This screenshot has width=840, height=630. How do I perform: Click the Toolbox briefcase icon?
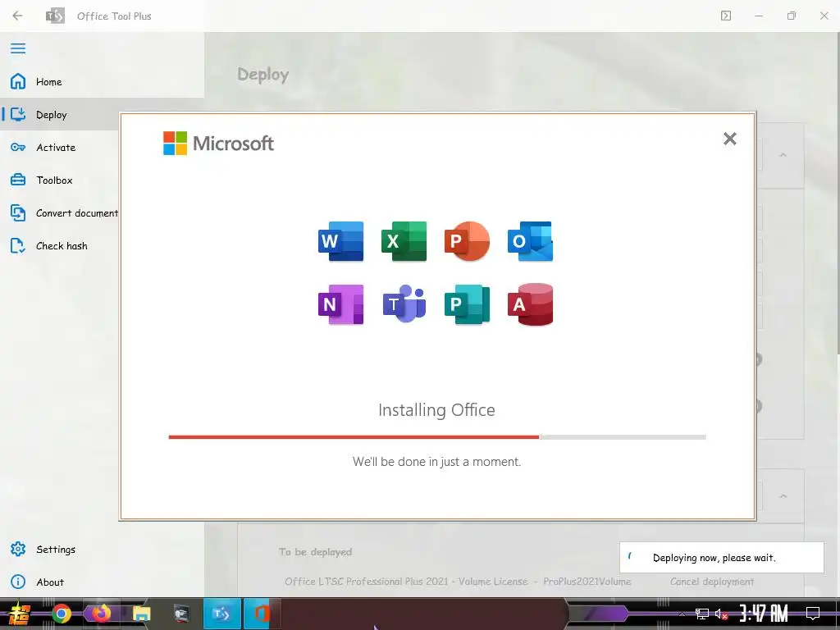(18, 180)
